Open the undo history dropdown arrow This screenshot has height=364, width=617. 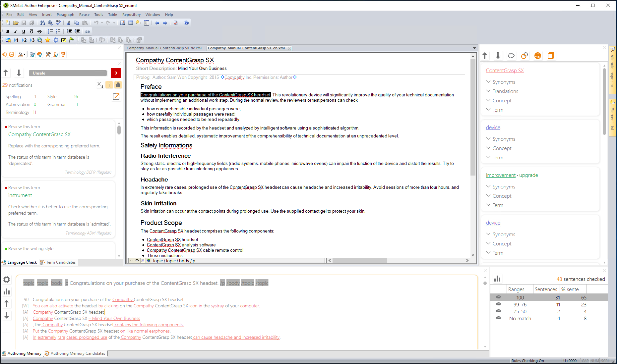tap(102, 23)
